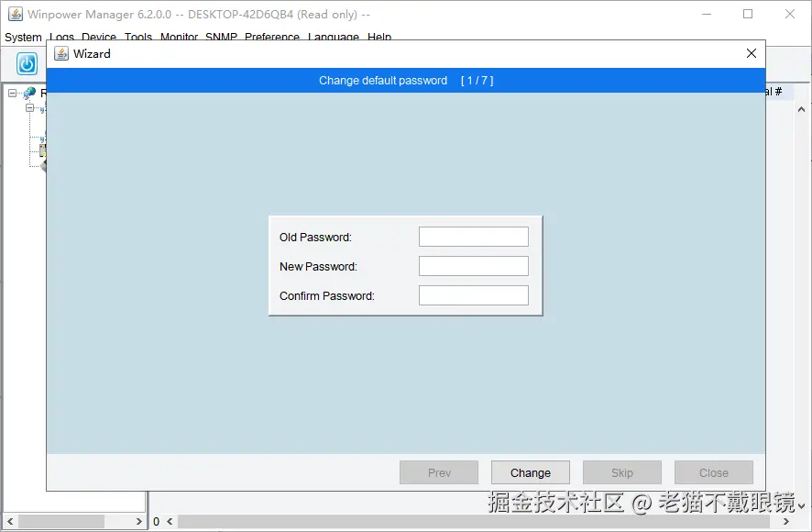Open the Preference menu
This screenshot has height=532, width=812.
pos(272,37)
